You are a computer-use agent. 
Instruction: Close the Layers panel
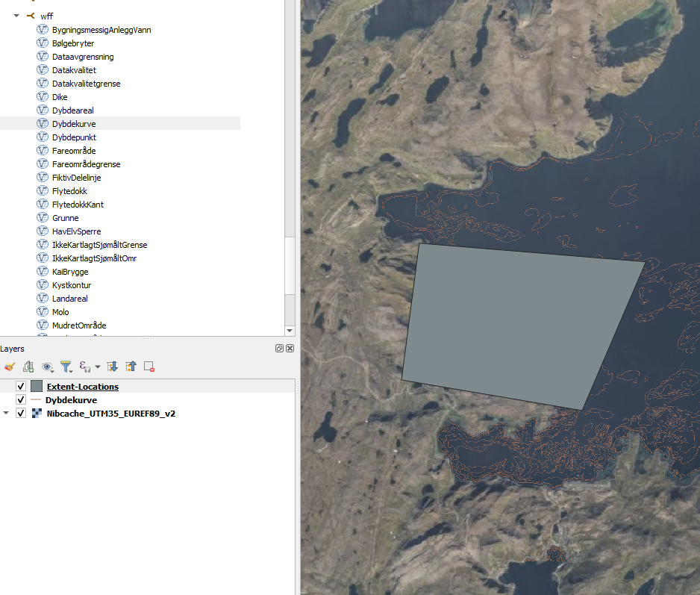[x=290, y=349]
